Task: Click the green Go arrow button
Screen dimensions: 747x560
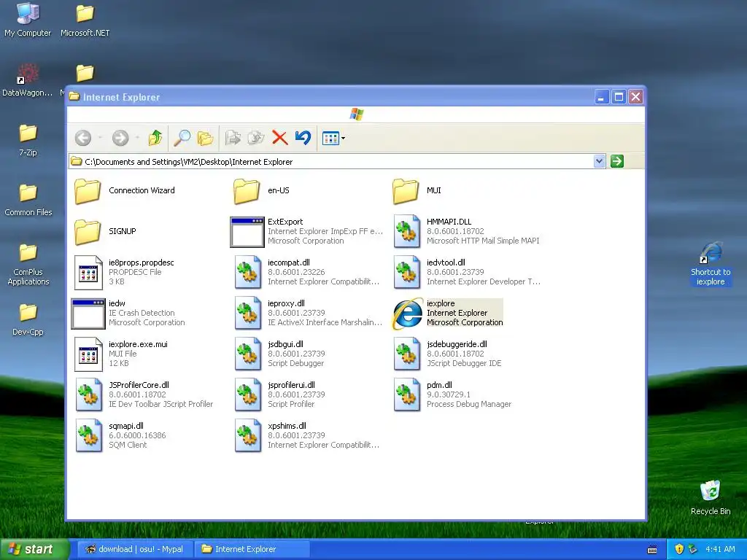Action: pyautogui.click(x=617, y=161)
